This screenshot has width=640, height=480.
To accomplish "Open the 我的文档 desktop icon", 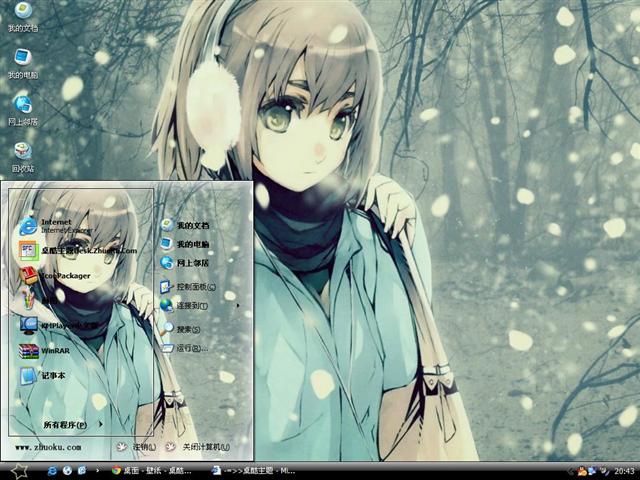I will [23, 17].
